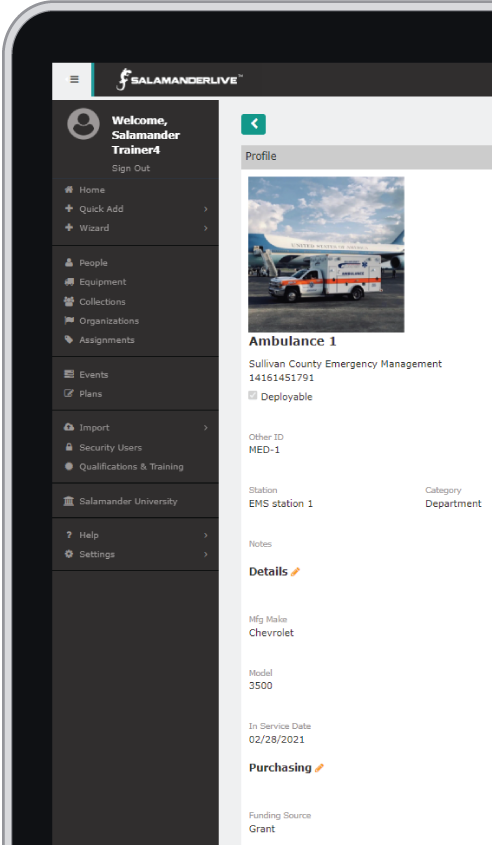The width and height of the screenshot is (492, 845).
Task: Click the Organizations flag icon
Action: tap(68, 321)
